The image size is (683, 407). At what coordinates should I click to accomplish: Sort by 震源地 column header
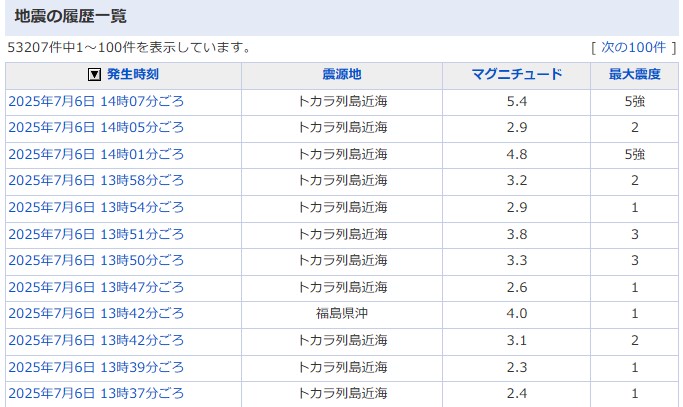point(342,75)
